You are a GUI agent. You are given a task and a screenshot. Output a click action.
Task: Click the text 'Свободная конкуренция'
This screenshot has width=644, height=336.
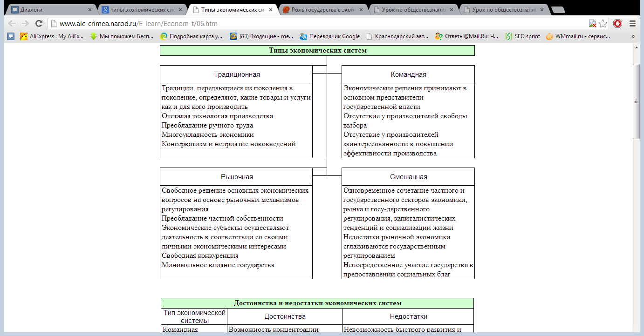point(200,255)
